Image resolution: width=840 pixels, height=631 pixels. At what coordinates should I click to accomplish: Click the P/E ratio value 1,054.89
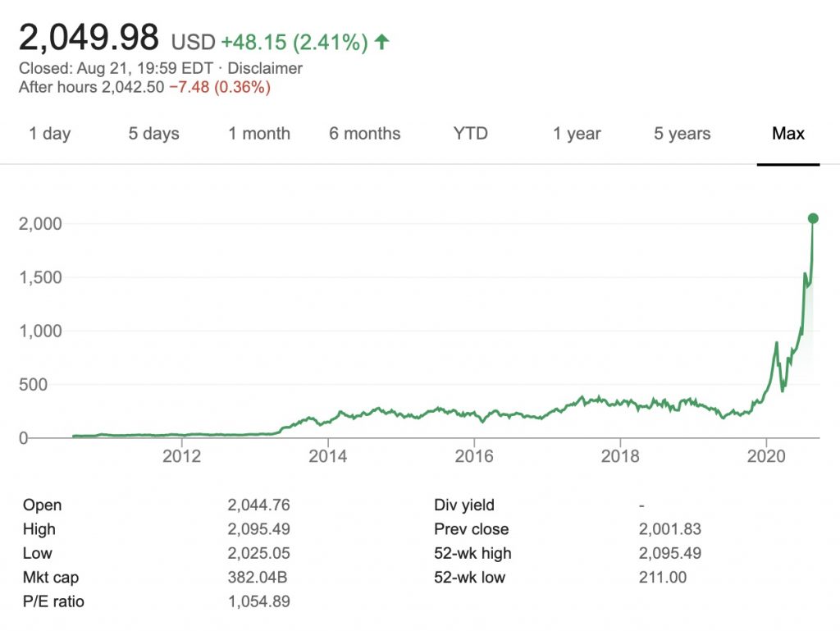pyautogui.click(x=258, y=601)
